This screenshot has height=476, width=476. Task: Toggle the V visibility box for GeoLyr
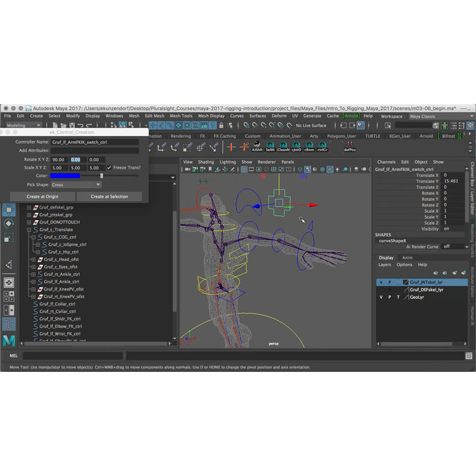381,297
